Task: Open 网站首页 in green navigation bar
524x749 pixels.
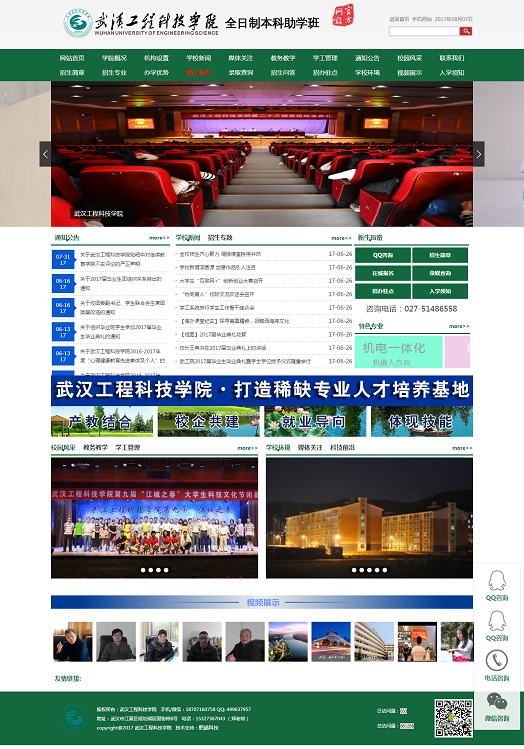Action: pos(72,58)
